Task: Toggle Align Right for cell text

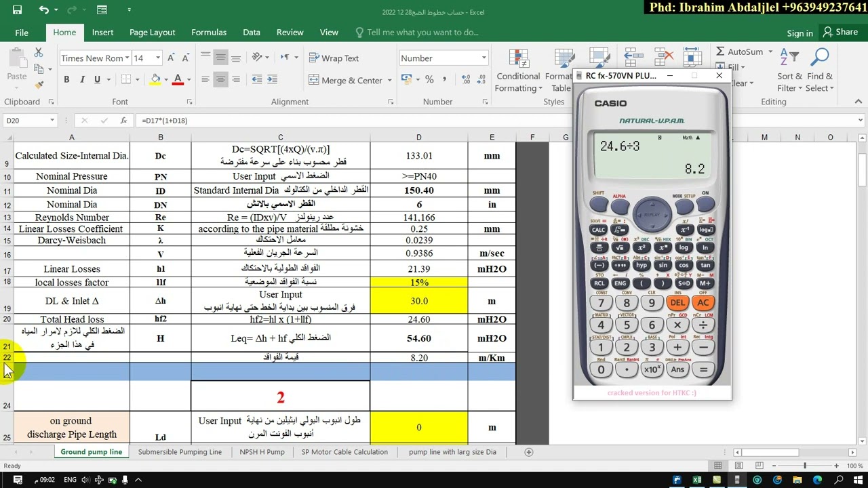Action: coord(237,80)
